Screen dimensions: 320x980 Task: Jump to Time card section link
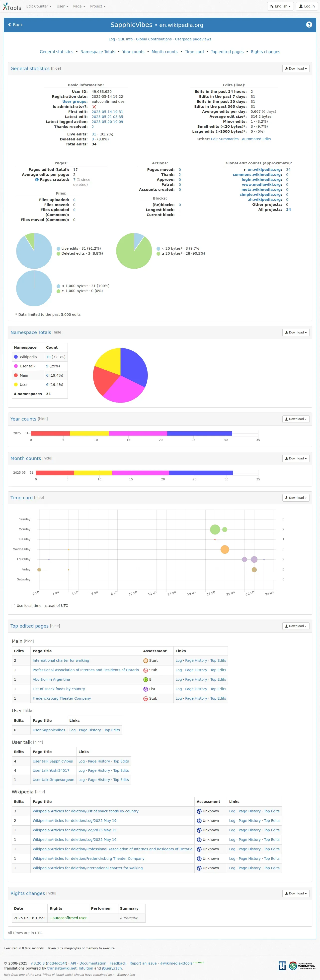(194, 52)
